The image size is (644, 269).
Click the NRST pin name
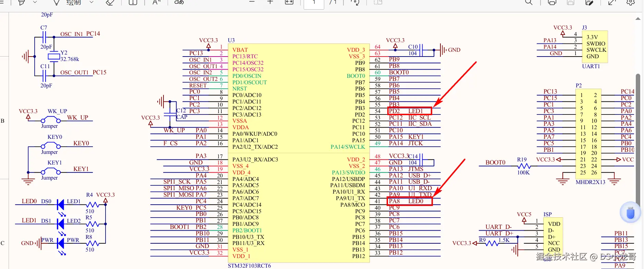point(240,88)
